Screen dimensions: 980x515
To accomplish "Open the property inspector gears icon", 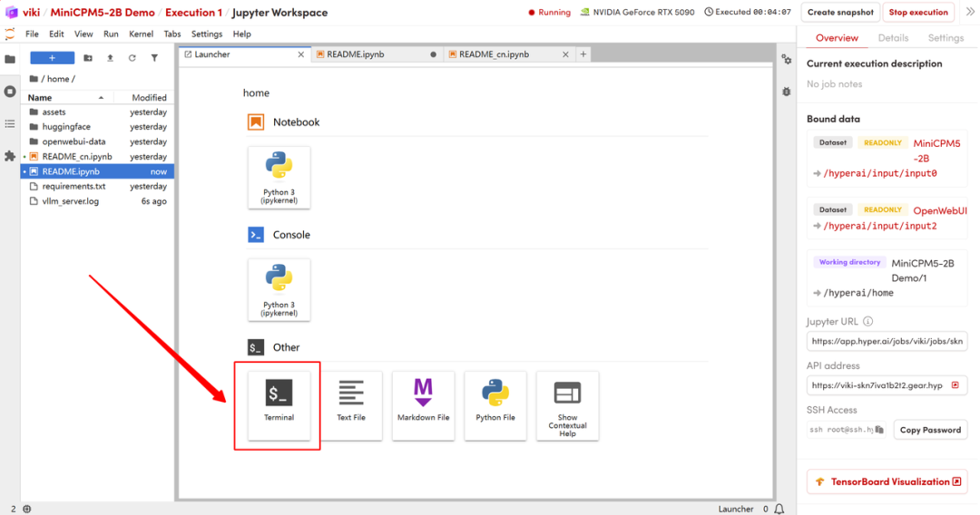I will pyautogui.click(x=786, y=59).
